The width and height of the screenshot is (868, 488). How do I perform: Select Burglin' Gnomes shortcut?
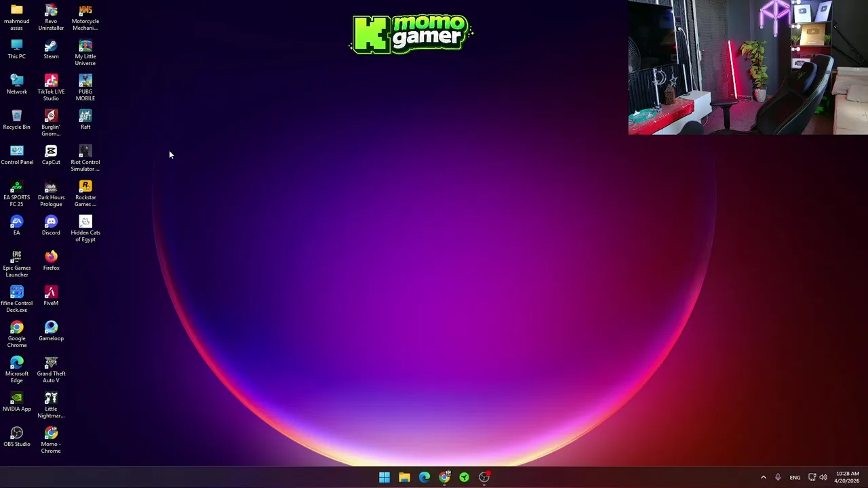(51, 123)
